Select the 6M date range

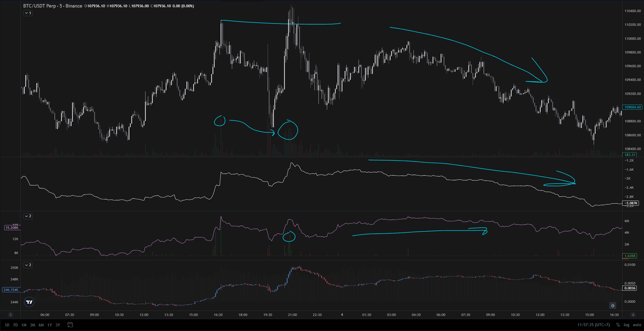pos(42,325)
